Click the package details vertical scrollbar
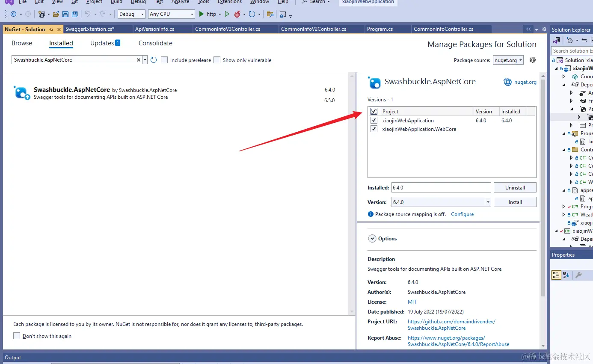 point(543,187)
